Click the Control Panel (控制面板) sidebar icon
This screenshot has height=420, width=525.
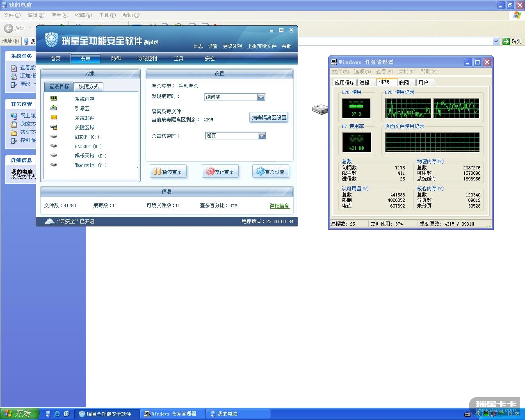pos(14,140)
